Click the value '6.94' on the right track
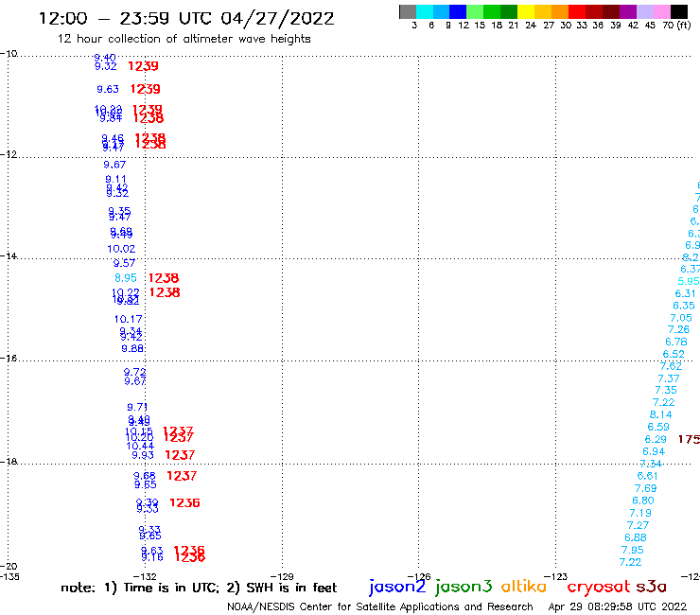Image resolution: width=700 pixels, height=615 pixels. tap(654, 451)
